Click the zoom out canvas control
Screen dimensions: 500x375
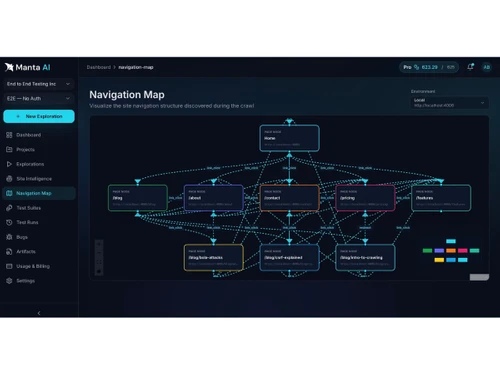(99, 253)
